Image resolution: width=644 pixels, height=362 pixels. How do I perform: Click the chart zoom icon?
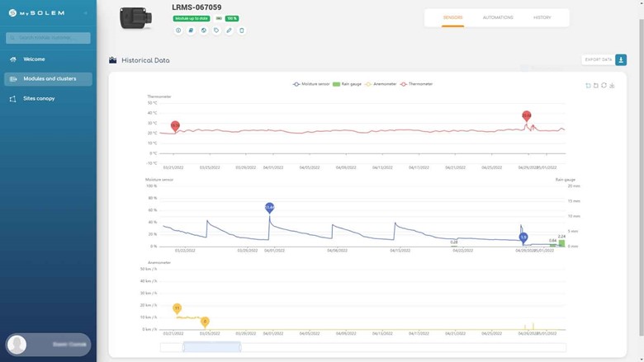588,85
